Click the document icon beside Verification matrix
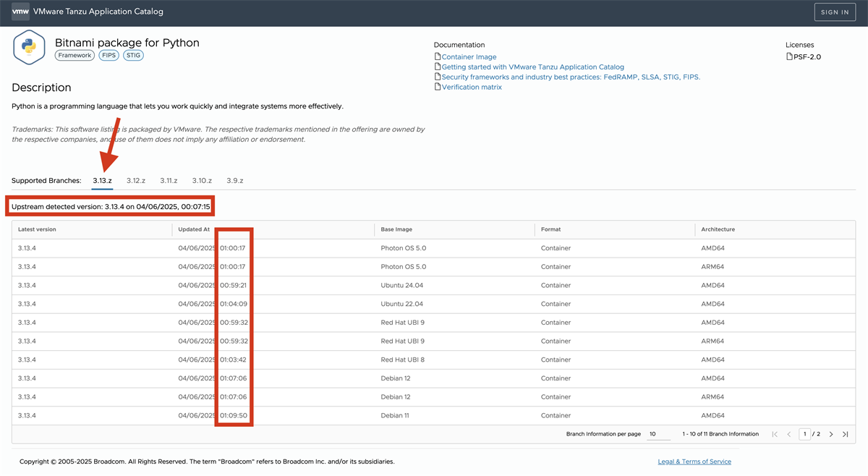Screen dimensions: 868x476 point(437,88)
